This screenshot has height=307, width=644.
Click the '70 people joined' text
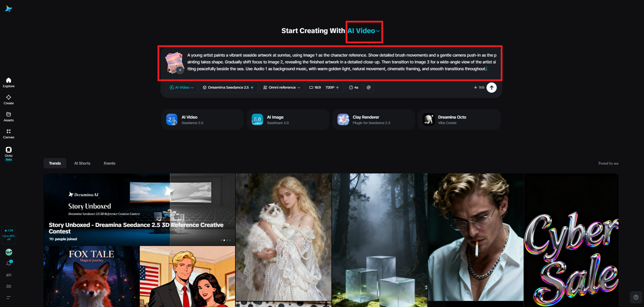pyautogui.click(x=63, y=239)
